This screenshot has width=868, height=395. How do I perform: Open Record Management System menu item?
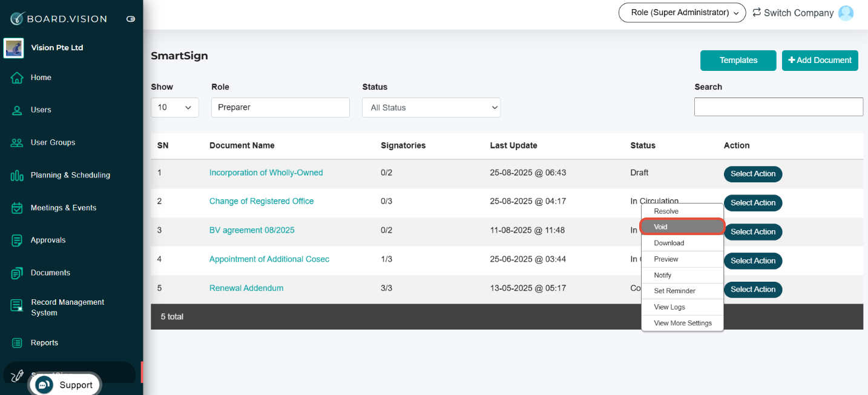click(67, 308)
